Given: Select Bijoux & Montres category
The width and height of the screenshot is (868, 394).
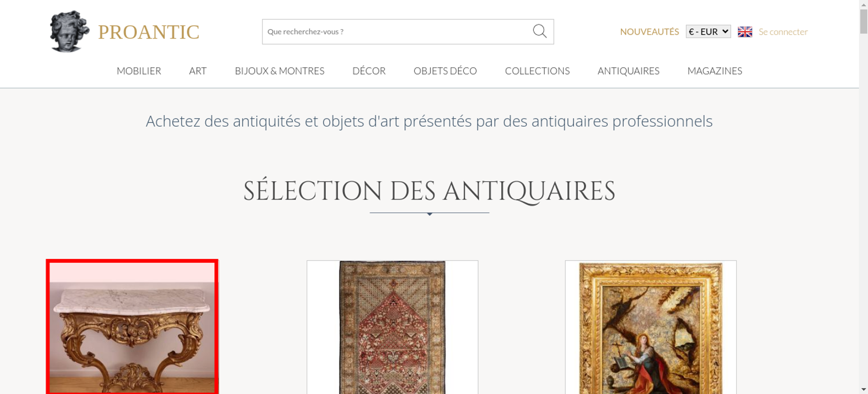Looking at the screenshot, I should click(x=279, y=71).
